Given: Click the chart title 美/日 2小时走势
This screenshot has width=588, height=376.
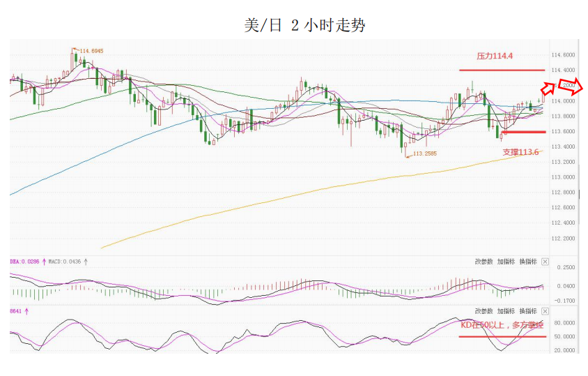Looking at the screenshot, I should coord(304,26).
